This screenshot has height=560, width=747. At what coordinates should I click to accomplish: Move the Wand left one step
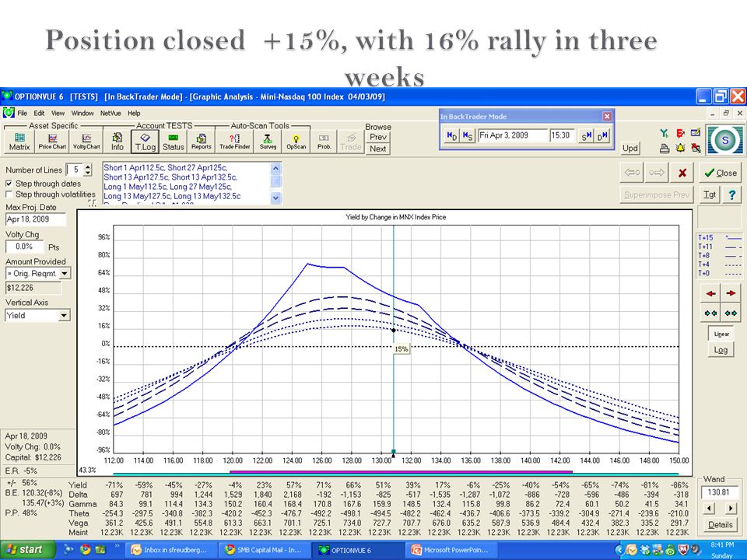tap(710, 509)
